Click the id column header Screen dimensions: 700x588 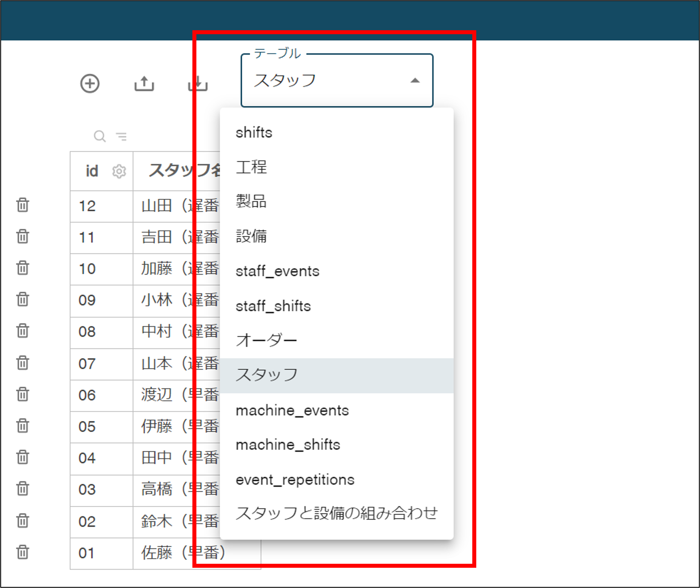pyautogui.click(x=101, y=171)
